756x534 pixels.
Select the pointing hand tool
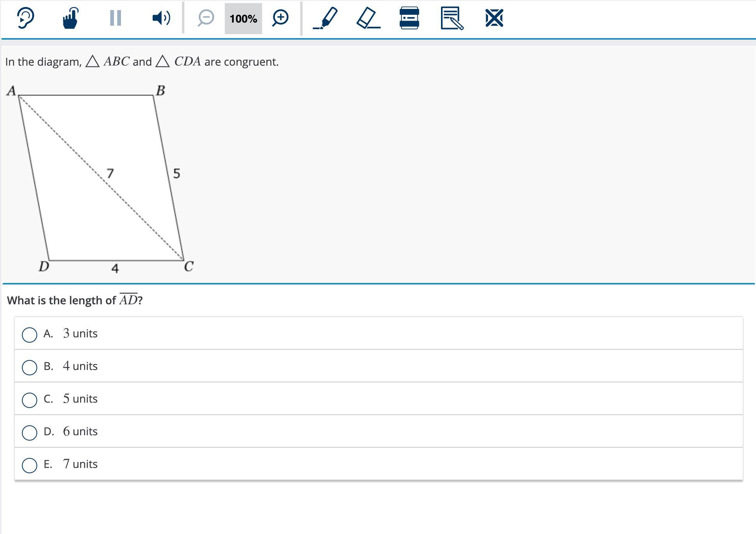pyautogui.click(x=70, y=18)
